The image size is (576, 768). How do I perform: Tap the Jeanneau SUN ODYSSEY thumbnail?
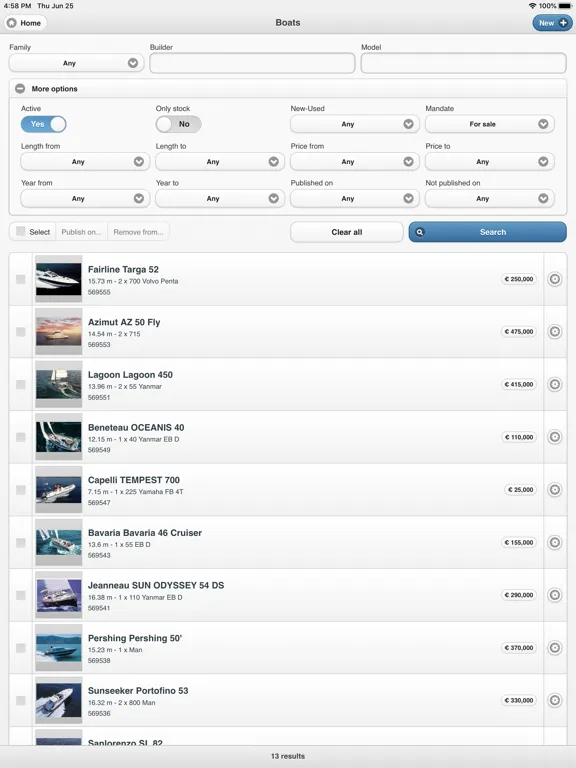[x=59, y=595]
